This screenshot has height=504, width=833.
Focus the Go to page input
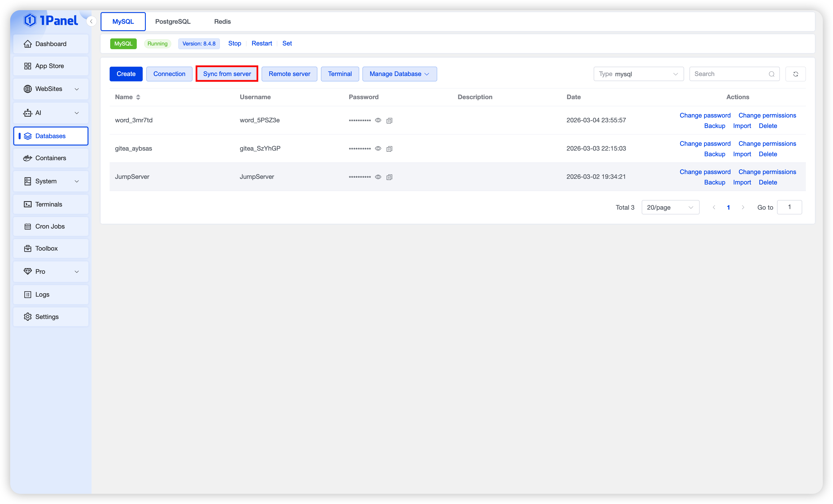click(x=789, y=207)
